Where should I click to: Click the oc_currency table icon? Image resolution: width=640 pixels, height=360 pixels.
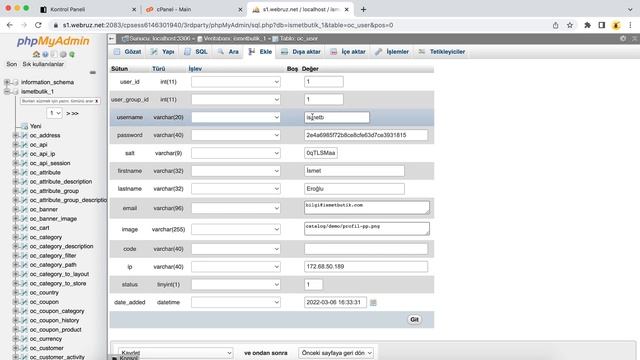[x=24, y=339]
